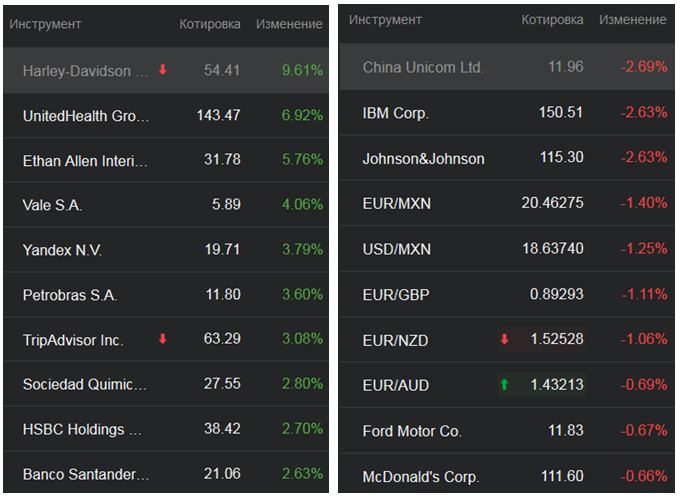The height and width of the screenshot is (500, 680).
Task: Select the Vale S.A. instrument
Action: (52, 205)
